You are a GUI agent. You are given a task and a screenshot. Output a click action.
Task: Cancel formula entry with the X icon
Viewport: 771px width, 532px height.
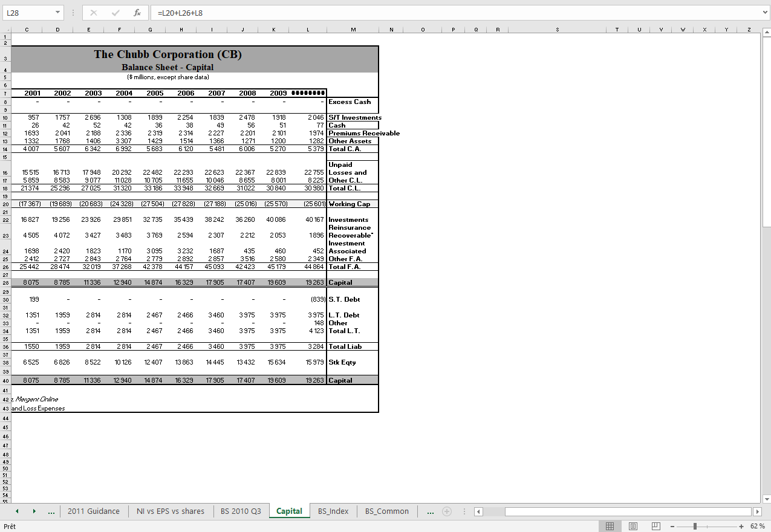tap(94, 13)
